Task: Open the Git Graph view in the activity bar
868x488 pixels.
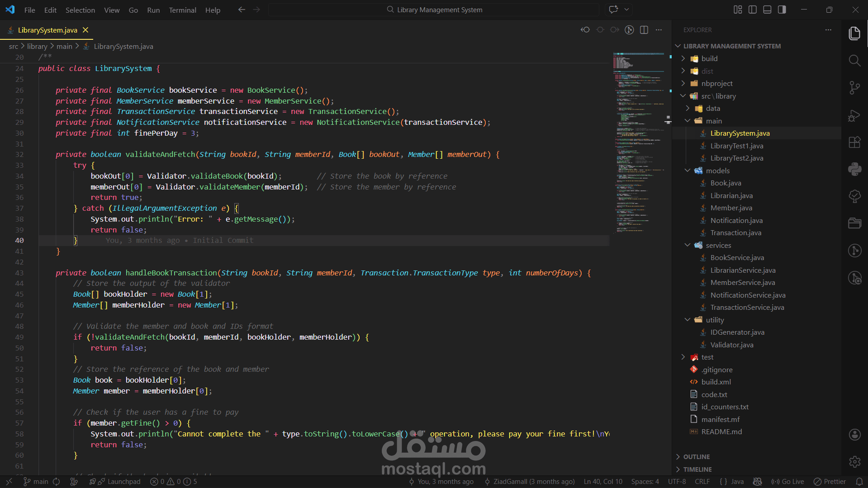Action: point(854,251)
